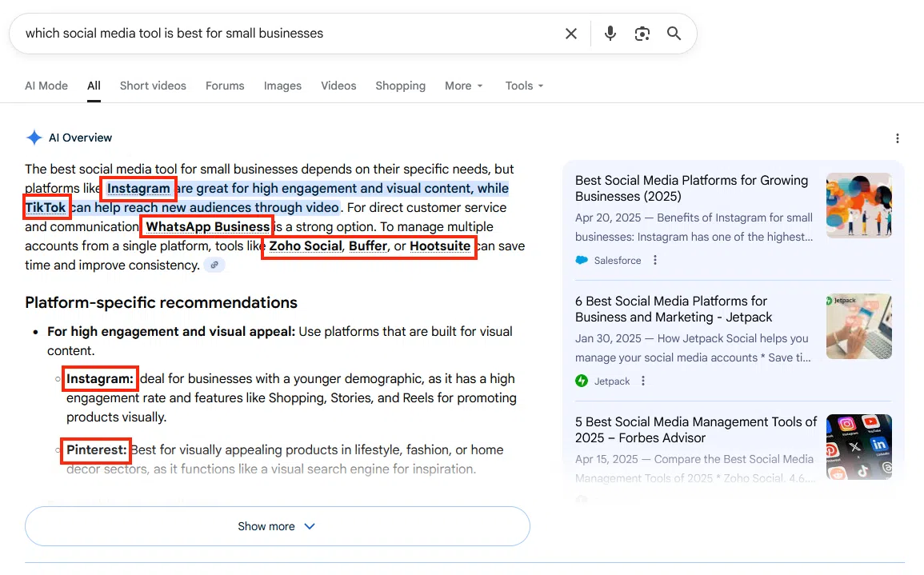
Task: Switch to the Images tab
Action: coord(282,86)
